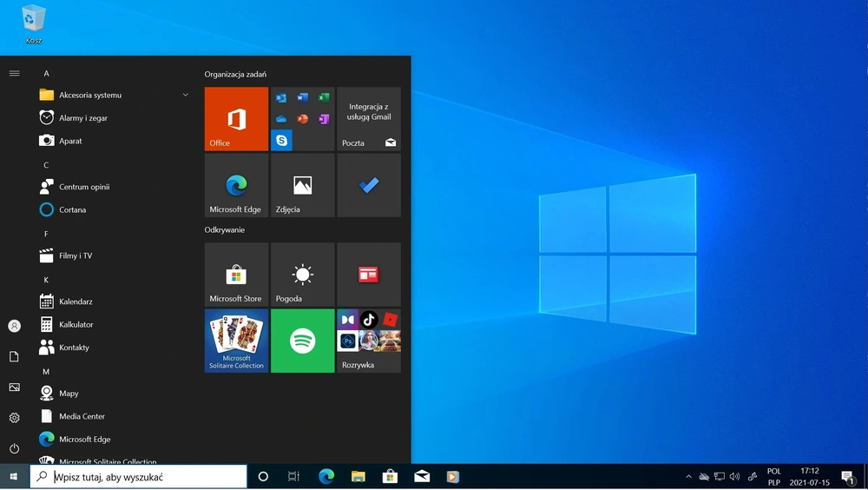Open the Zdjęcia photos tile
Image resolution: width=868 pixels, height=490 pixels.
[303, 185]
